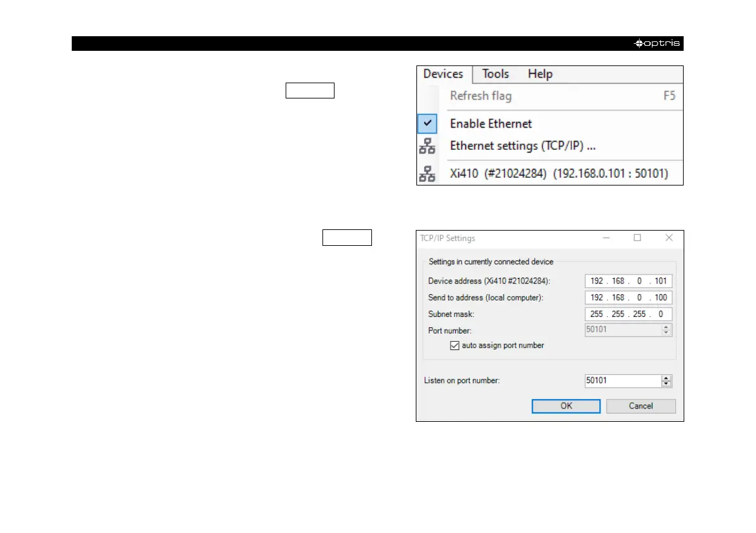This screenshot has height=533, width=756.
Task: Toggle the Enable Ethernet checkmark
Action: click(427, 123)
